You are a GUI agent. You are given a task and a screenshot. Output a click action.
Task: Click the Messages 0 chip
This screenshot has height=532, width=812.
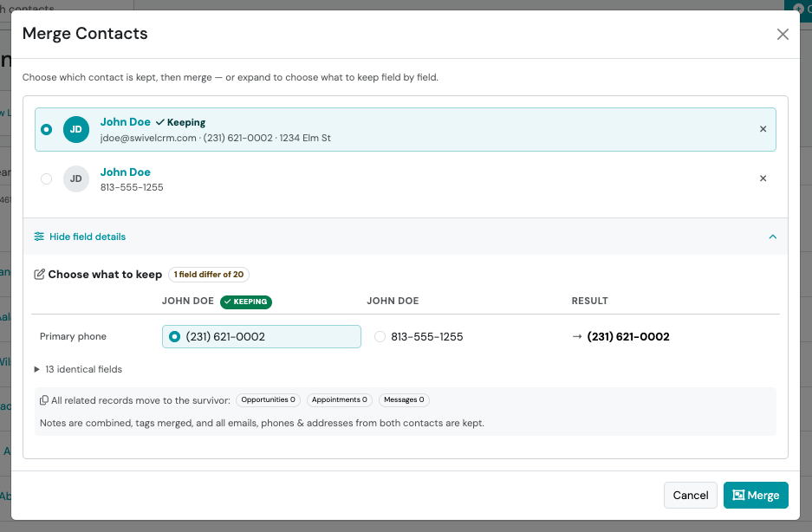[404, 400]
